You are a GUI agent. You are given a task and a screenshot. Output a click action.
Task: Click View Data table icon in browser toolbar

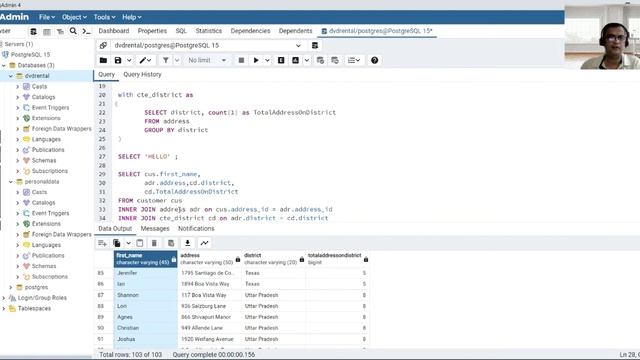pyautogui.click(x=47, y=31)
